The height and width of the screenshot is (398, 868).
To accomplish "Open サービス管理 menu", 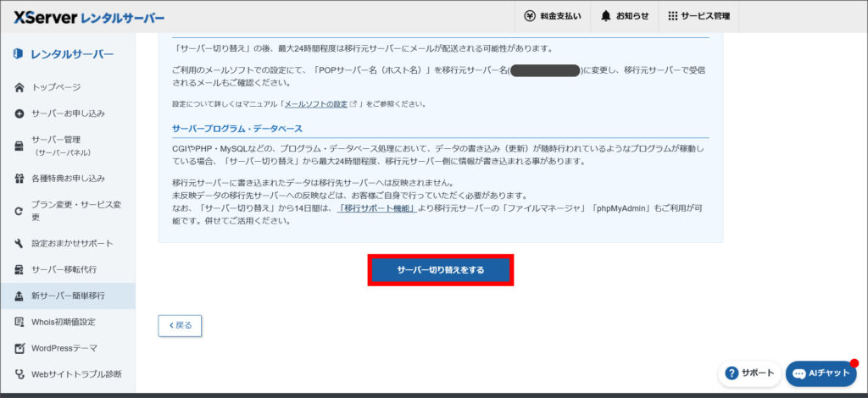I will (698, 16).
